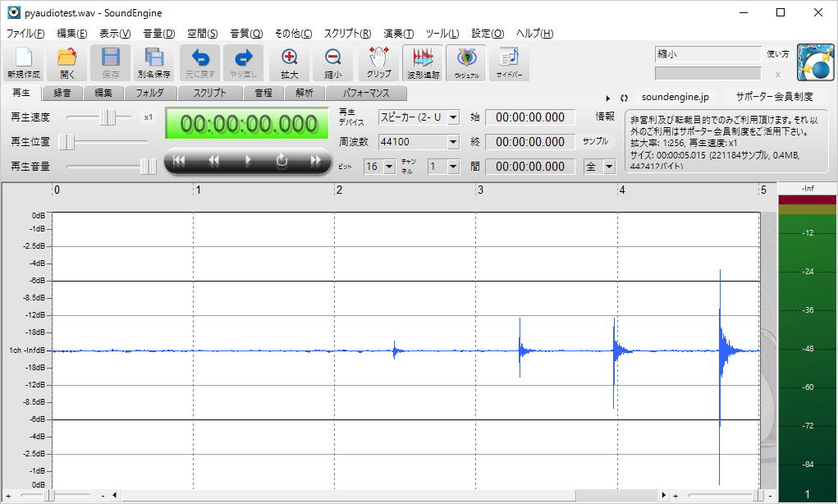Redo with the やり直し icon
838x504 pixels.
tap(243, 62)
